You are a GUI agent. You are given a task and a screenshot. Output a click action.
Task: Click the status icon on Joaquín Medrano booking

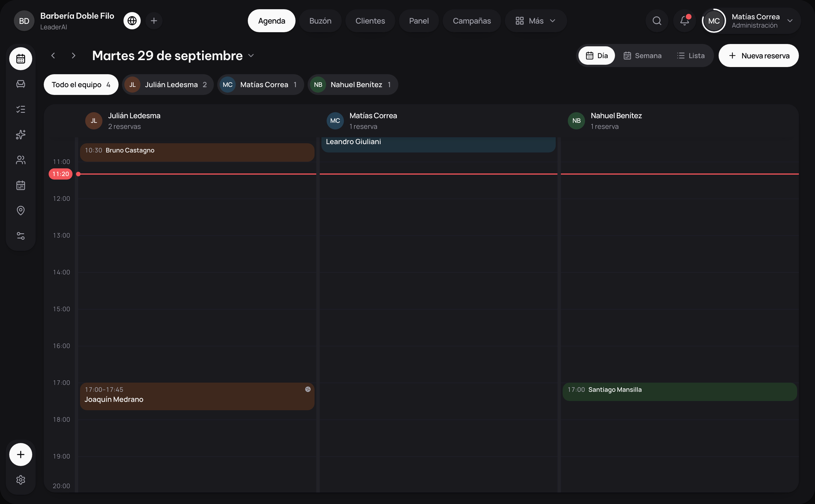click(x=308, y=389)
